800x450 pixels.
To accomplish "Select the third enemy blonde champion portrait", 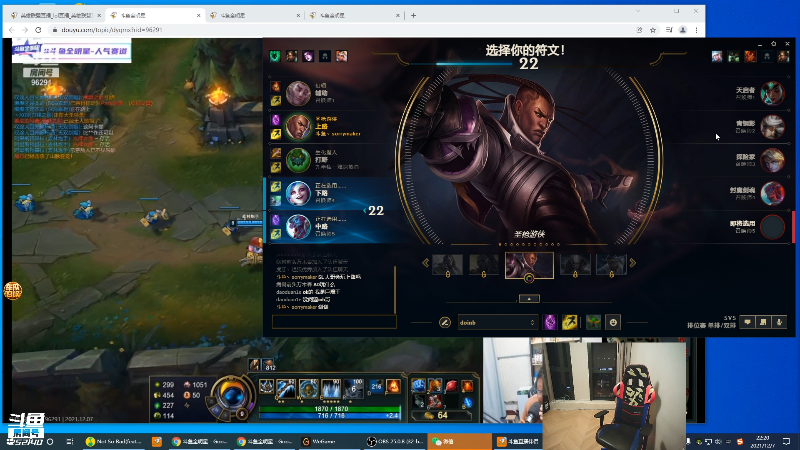I will [x=772, y=160].
